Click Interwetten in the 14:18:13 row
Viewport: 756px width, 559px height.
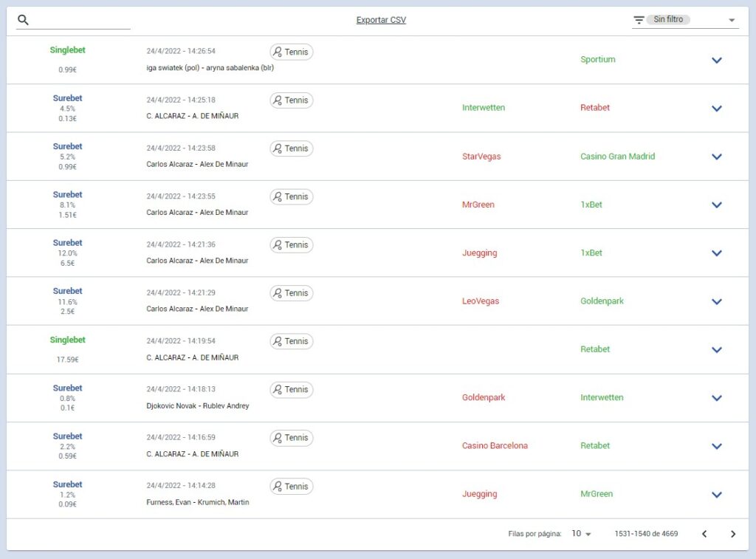coord(602,397)
